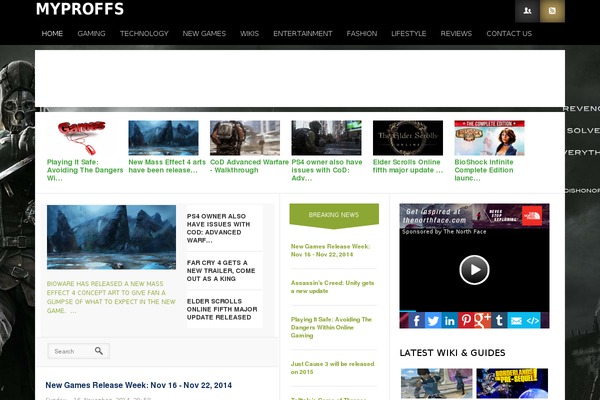
Task: Click the 'Latest Wiki & Guides' heading
Action: tap(452, 353)
